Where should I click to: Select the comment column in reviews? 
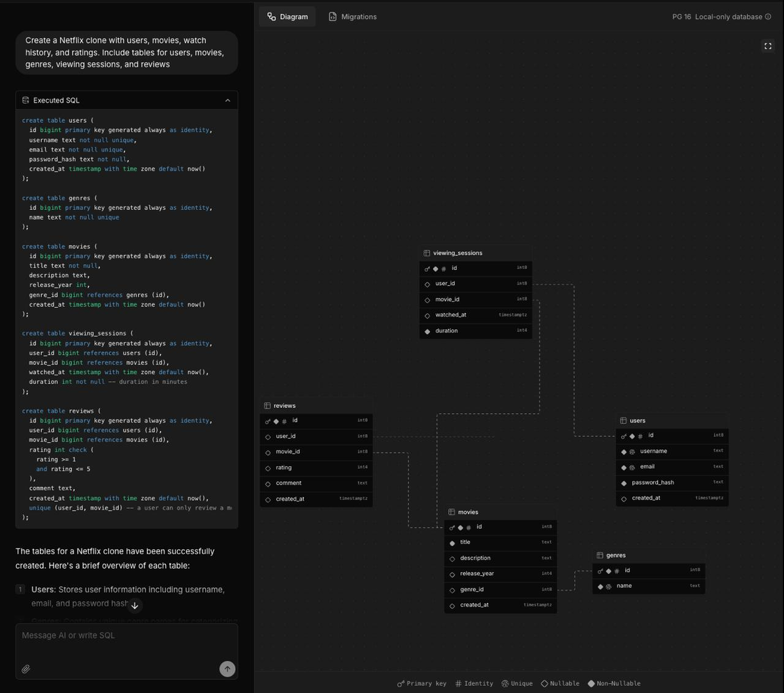click(x=316, y=483)
